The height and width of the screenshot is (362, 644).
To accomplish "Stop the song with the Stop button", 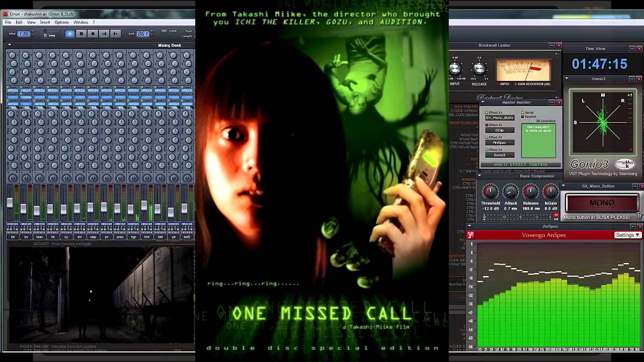I will (x=82, y=34).
